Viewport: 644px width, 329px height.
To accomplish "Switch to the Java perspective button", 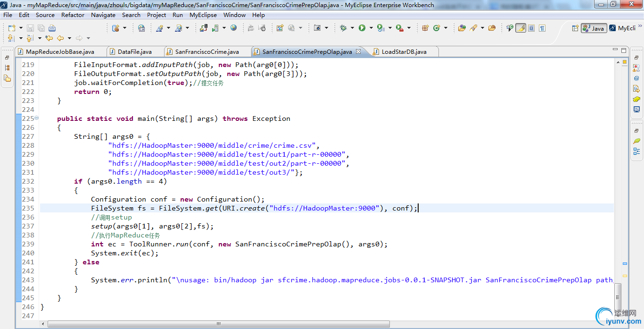I will 594,28.
